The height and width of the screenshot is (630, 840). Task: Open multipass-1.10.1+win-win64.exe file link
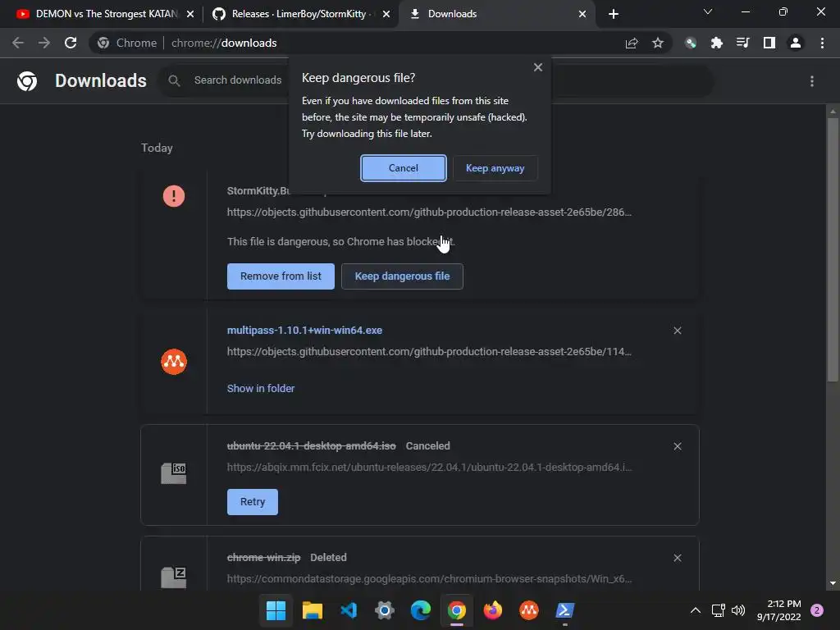304,331
